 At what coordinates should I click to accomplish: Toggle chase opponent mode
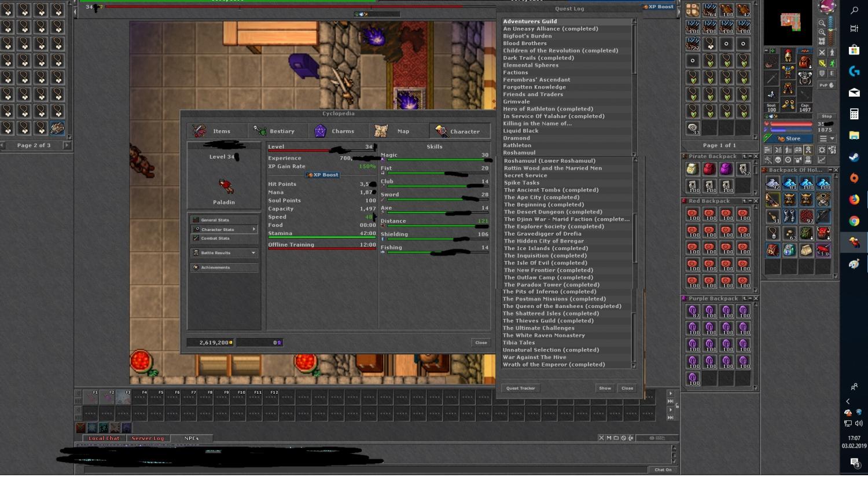(832, 63)
